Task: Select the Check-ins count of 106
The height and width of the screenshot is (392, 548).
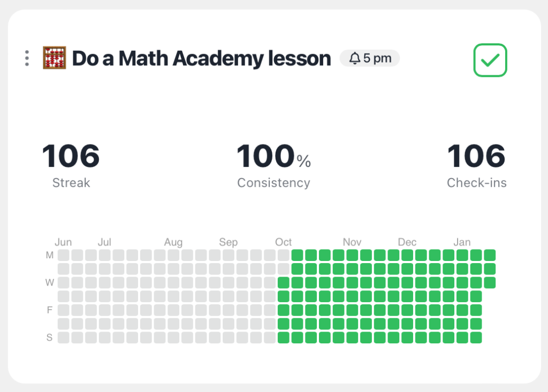Action: point(477,156)
